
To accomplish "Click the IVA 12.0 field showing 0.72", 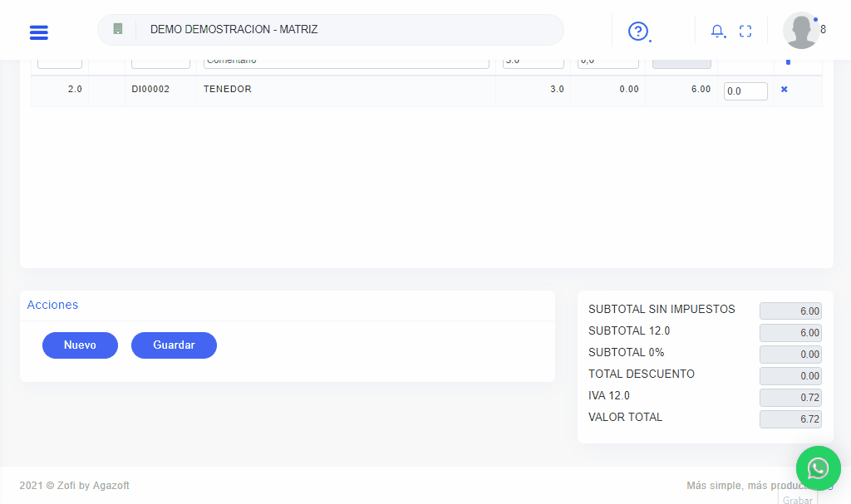I will pyautogui.click(x=790, y=398).
